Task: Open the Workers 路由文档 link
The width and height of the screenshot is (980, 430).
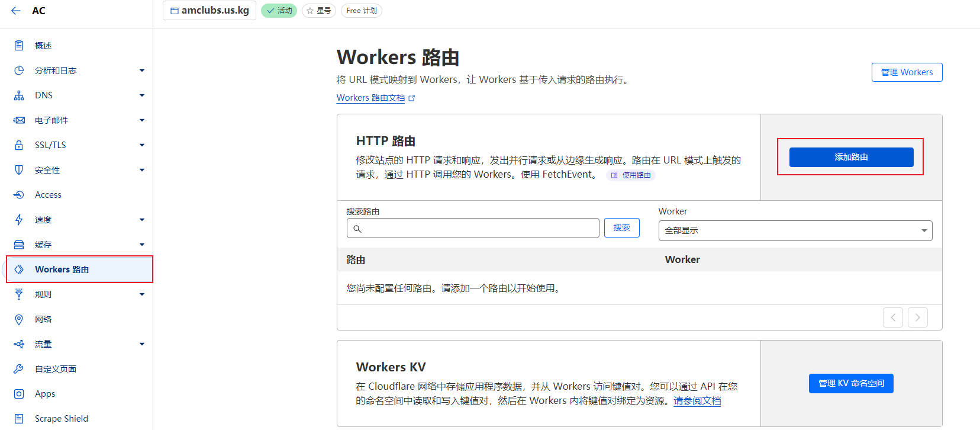Action: [370, 98]
